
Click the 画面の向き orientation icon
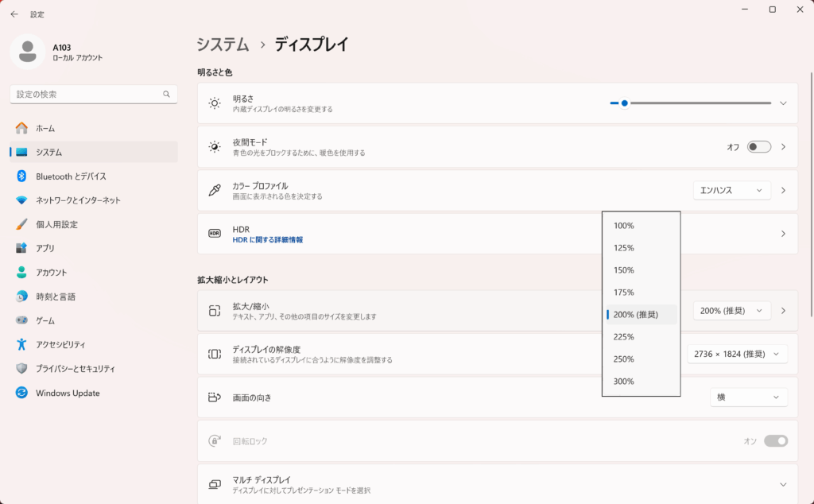tap(215, 397)
